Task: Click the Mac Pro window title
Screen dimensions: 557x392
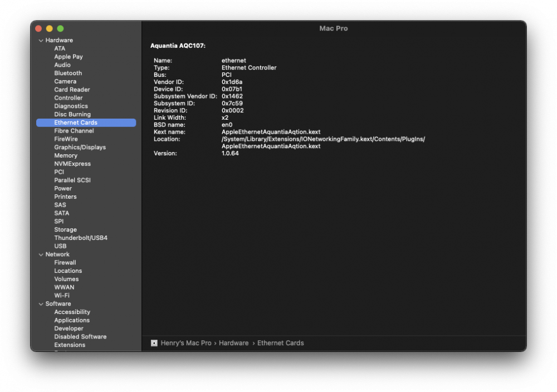Action: pyautogui.click(x=333, y=28)
